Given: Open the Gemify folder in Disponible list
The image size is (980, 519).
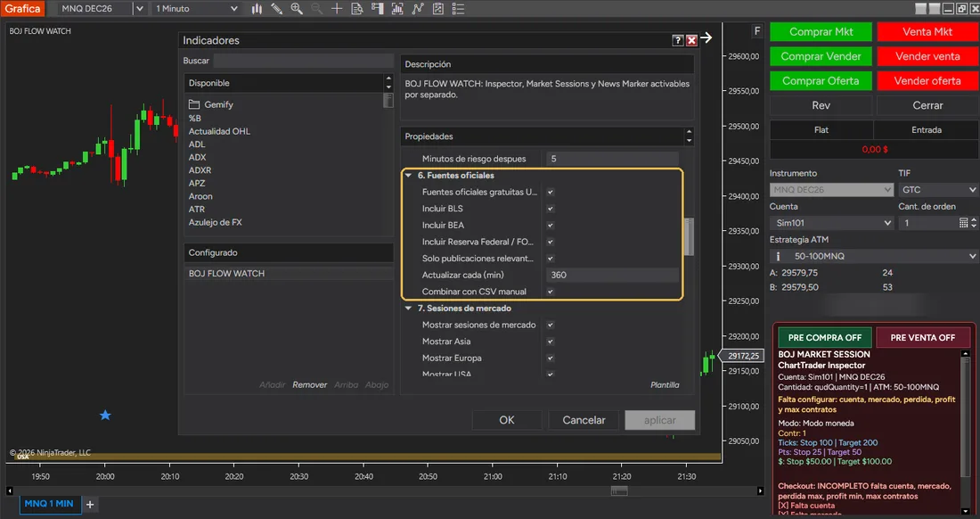Looking at the screenshot, I should tap(210, 104).
